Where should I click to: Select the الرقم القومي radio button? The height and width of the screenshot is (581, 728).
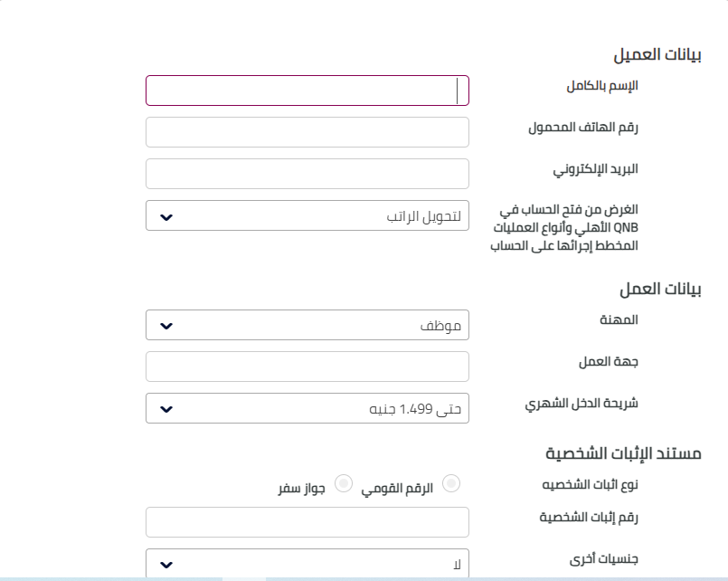pyautogui.click(x=450, y=483)
